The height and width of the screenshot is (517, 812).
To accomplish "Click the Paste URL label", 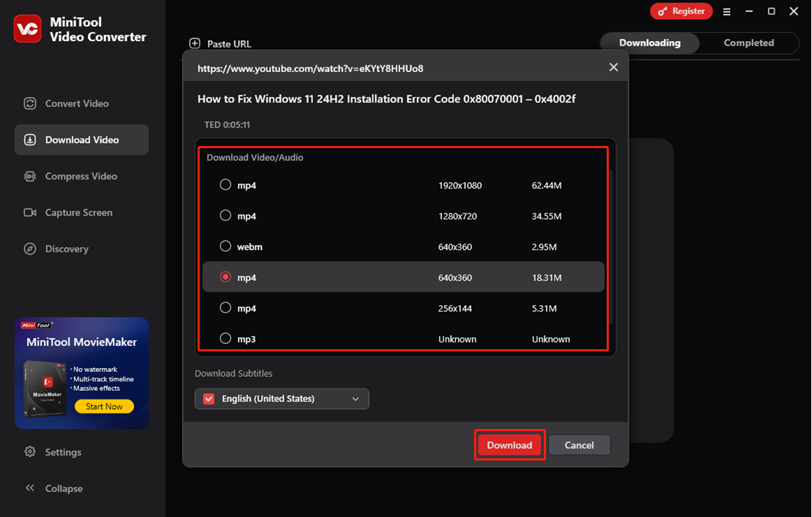I will (229, 44).
